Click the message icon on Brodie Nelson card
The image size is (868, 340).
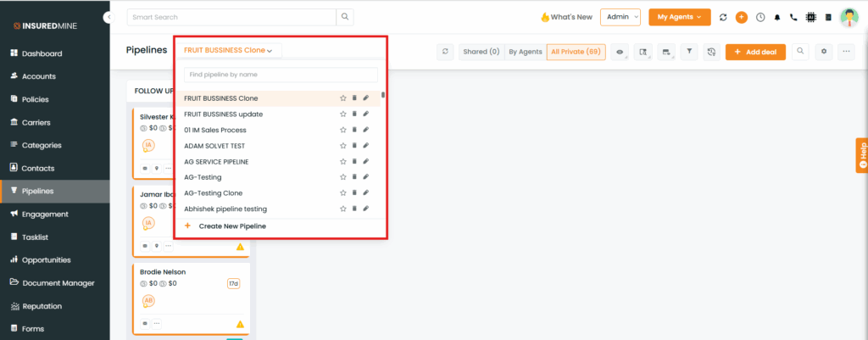point(145,323)
